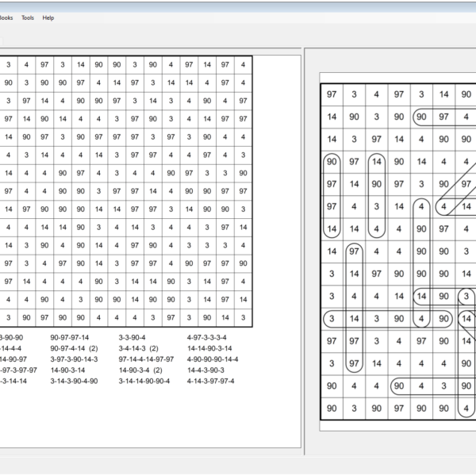Select the 14-90-3-4 (2) list entry
The height and width of the screenshot is (476, 476).
pos(140,370)
